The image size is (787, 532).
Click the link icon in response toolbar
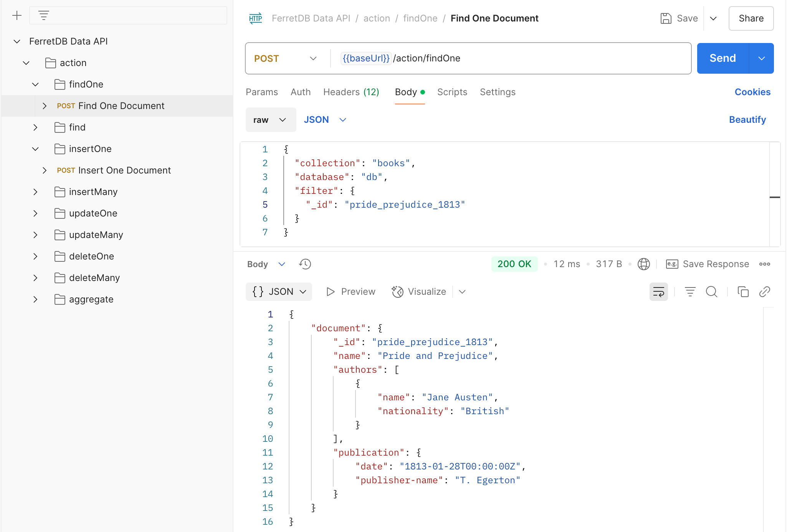pos(764,292)
